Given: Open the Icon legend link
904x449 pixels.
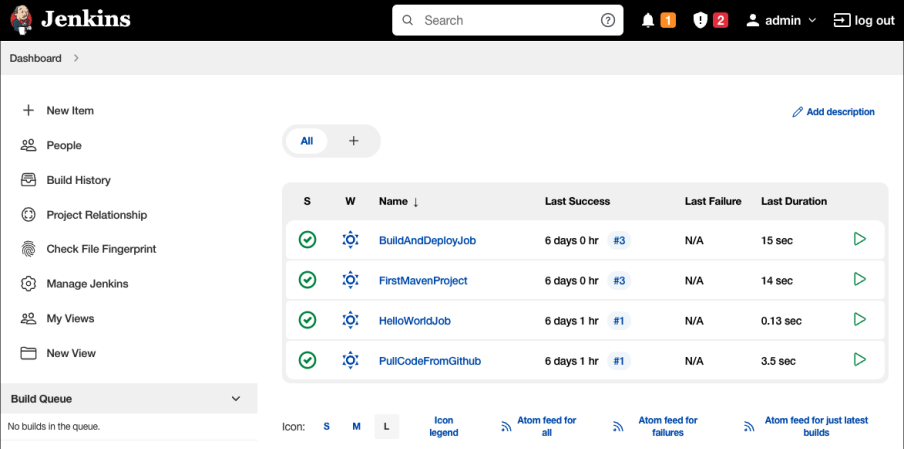Looking at the screenshot, I should (444, 427).
